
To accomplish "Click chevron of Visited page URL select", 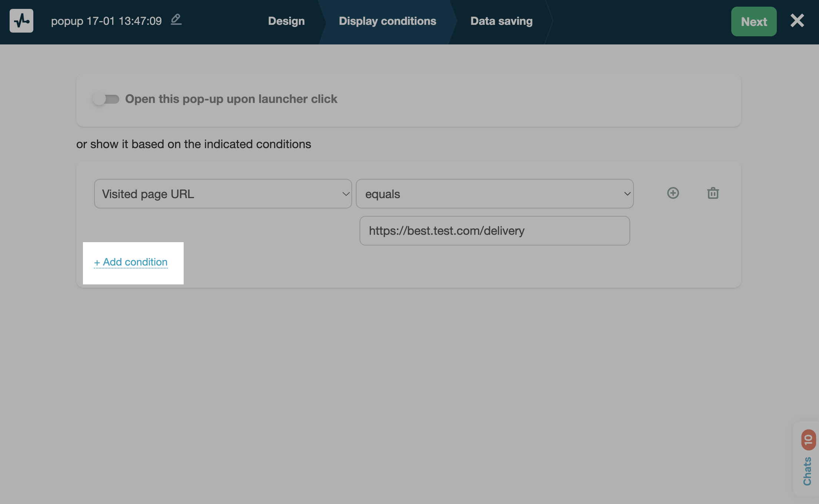I will pos(346,194).
